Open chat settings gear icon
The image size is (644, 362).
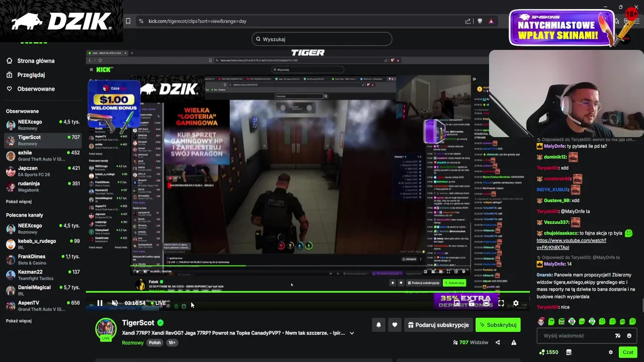[611, 352]
